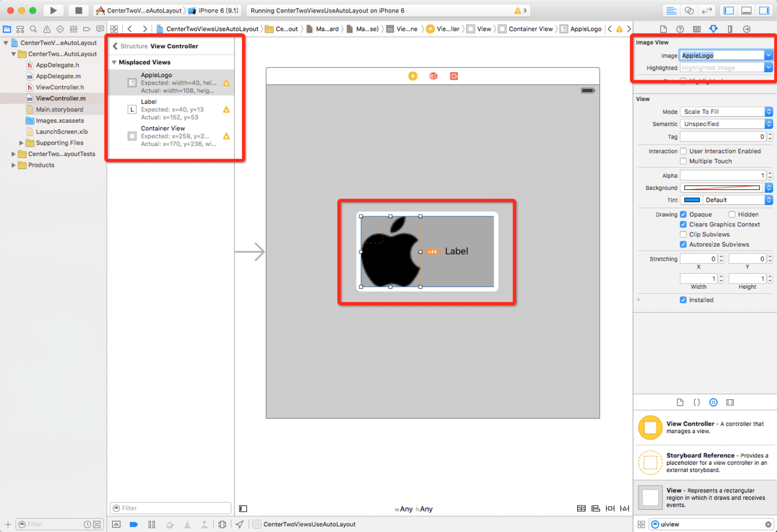Enable Clip Subviews checkbox

click(x=684, y=234)
